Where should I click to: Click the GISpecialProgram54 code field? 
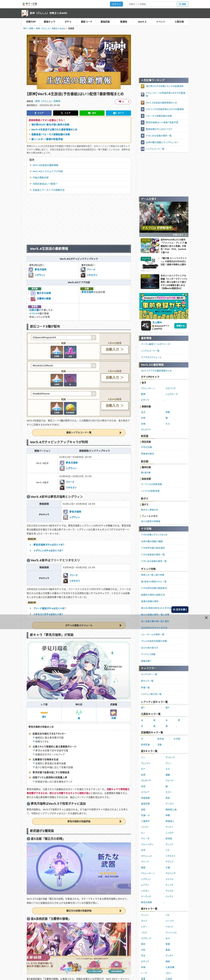pos(61,337)
